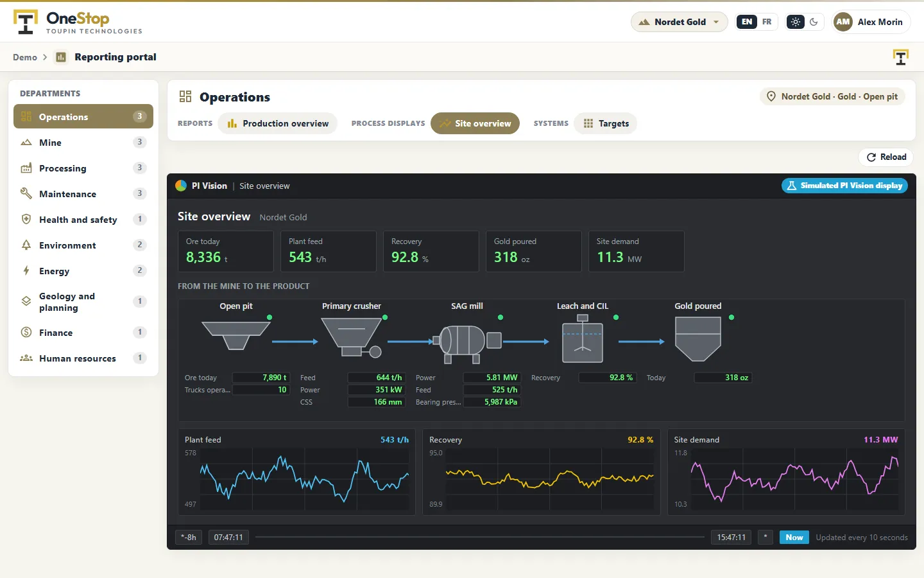924x578 pixels.
Task: Open the Alex Morin user menu
Action: click(871, 22)
